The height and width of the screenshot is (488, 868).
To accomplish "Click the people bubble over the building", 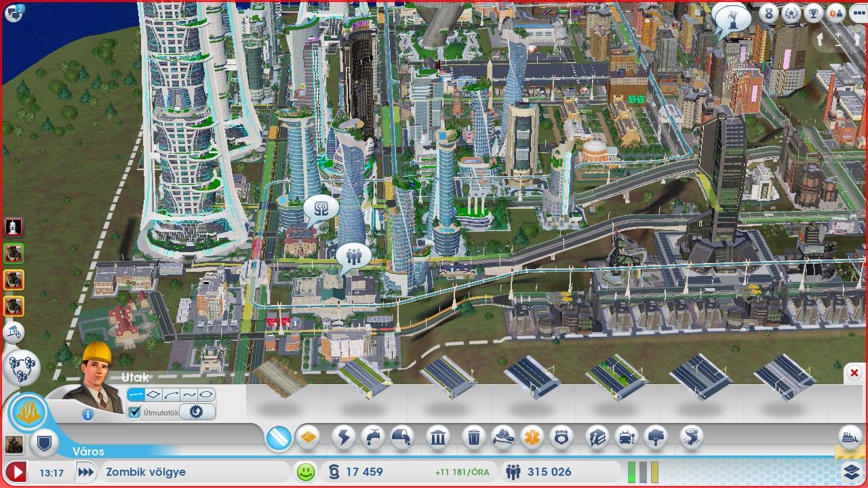I will 353,258.
